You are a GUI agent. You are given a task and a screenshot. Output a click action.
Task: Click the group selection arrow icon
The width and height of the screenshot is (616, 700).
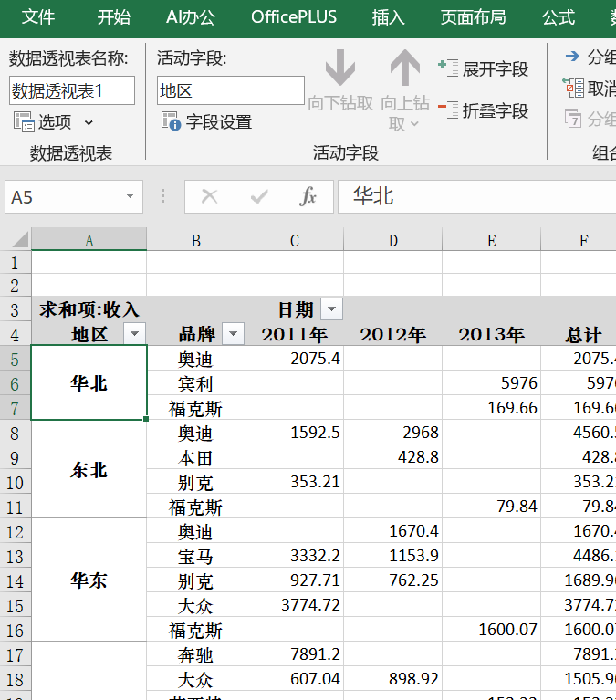(572, 57)
